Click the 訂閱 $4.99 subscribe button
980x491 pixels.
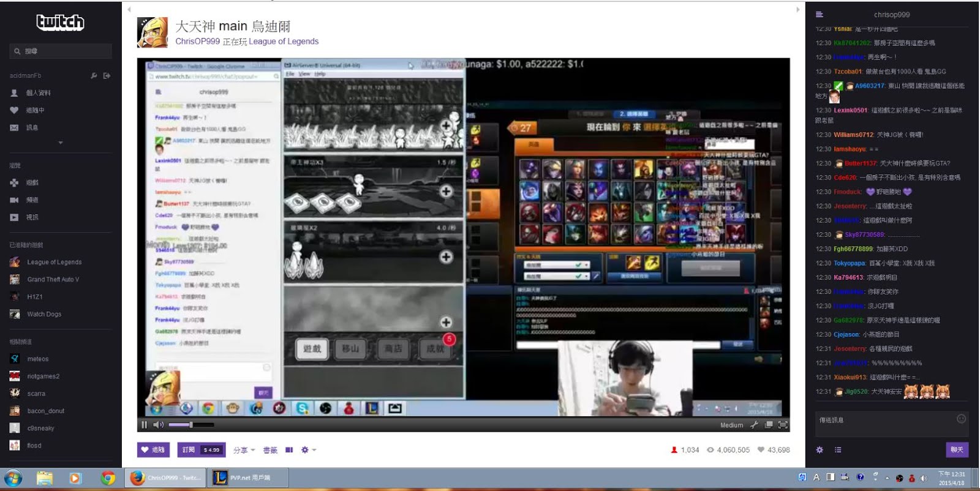[x=202, y=449]
